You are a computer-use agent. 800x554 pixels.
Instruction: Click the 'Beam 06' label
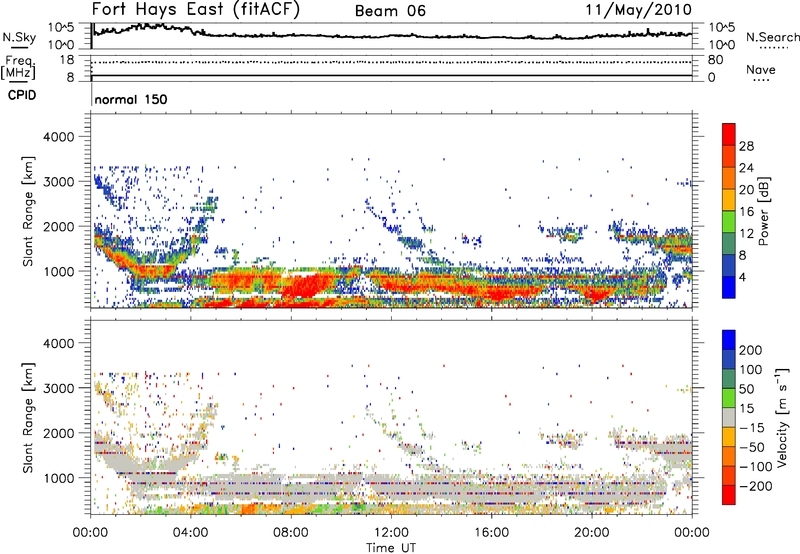[390, 11]
